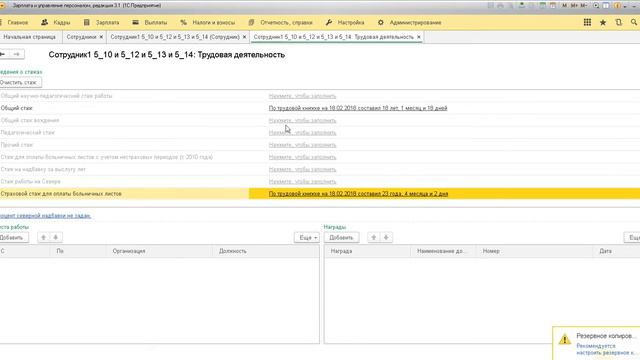
Task: Move award row up arrow under Награды
Action: [373, 237]
